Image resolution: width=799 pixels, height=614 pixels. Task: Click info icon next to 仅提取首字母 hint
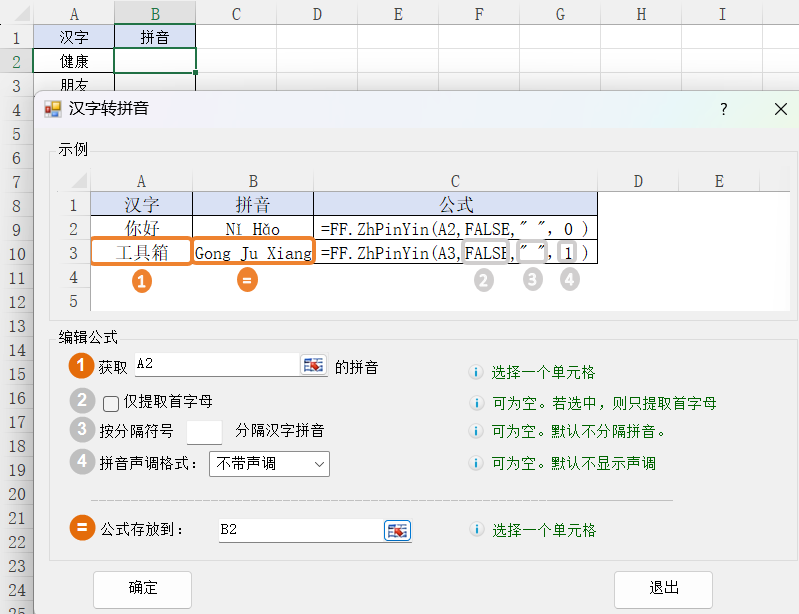point(477,403)
